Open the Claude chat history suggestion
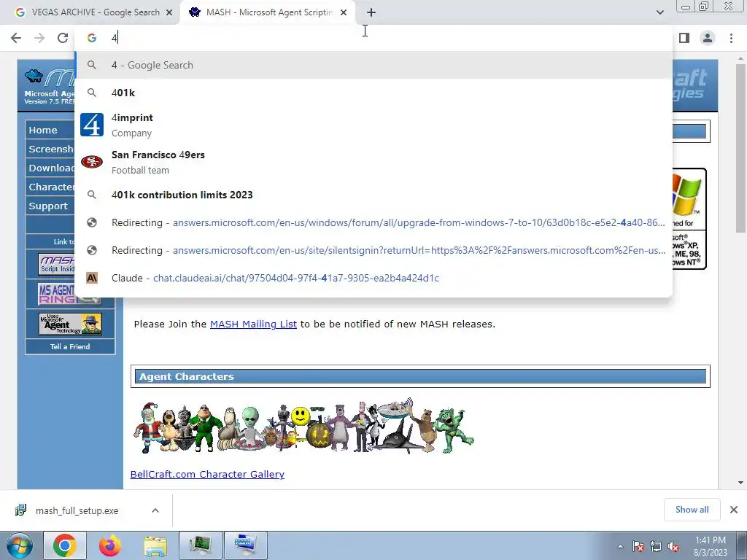The image size is (747, 560). point(373,278)
